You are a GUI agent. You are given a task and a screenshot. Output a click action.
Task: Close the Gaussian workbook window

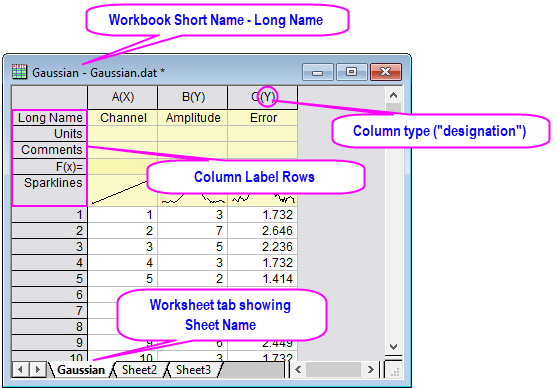(386, 72)
